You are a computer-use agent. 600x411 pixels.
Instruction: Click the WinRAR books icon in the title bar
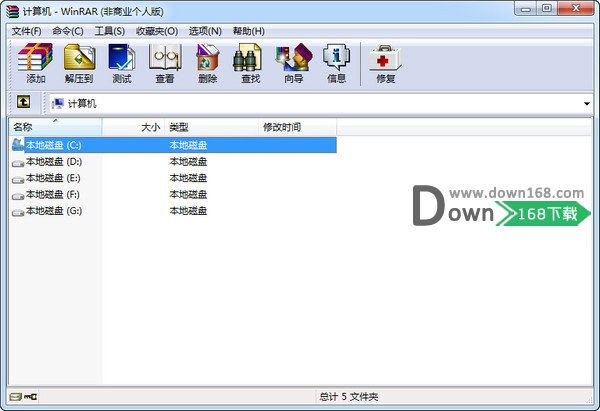(x=12, y=11)
